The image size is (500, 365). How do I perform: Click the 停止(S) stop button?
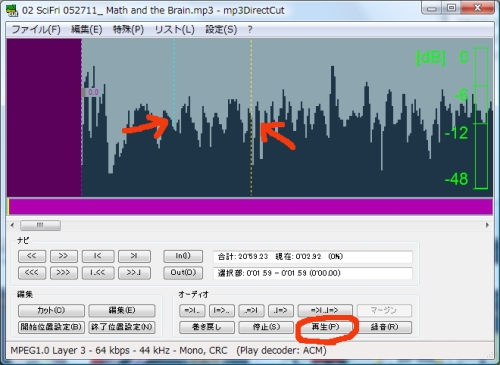point(266,327)
